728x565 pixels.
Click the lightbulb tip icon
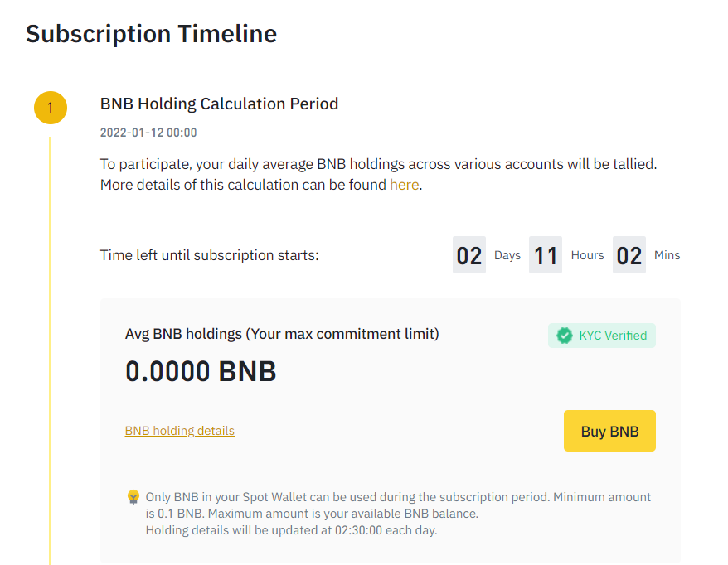pyautogui.click(x=133, y=497)
